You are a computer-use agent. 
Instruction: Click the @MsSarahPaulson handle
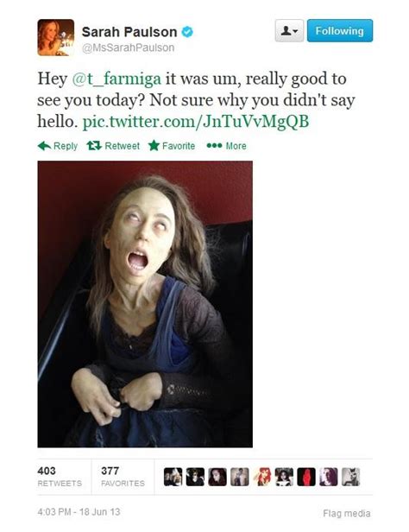point(128,47)
